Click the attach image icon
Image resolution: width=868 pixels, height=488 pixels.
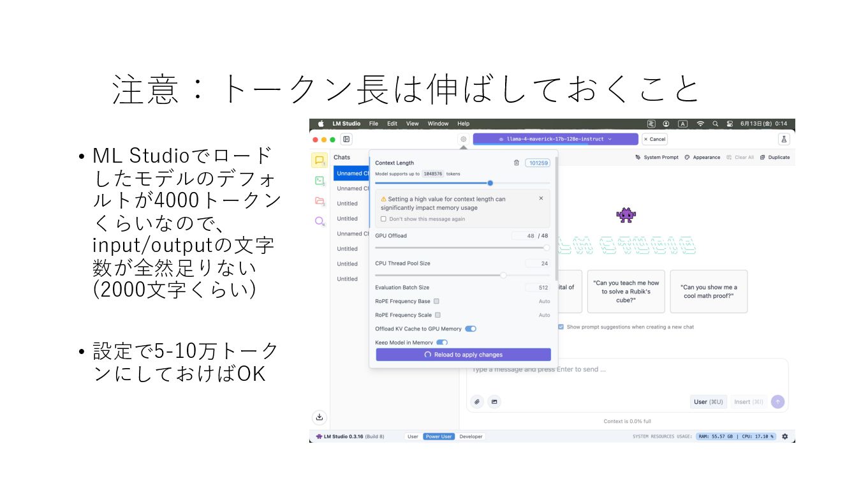[494, 402]
